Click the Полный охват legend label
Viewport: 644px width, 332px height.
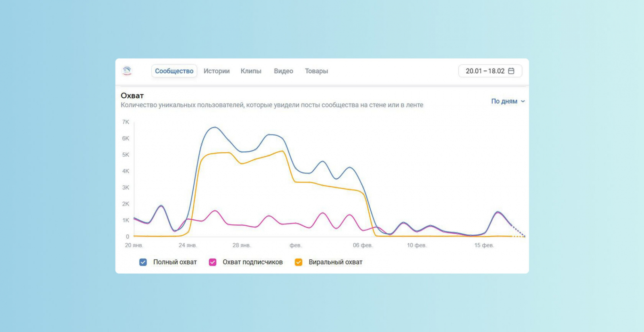pyautogui.click(x=175, y=262)
